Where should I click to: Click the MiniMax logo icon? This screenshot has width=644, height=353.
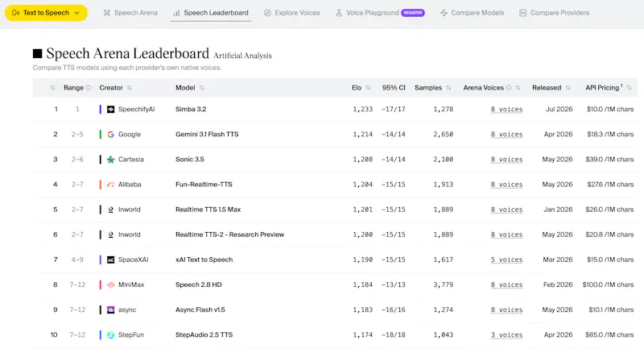[x=110, y=284]
